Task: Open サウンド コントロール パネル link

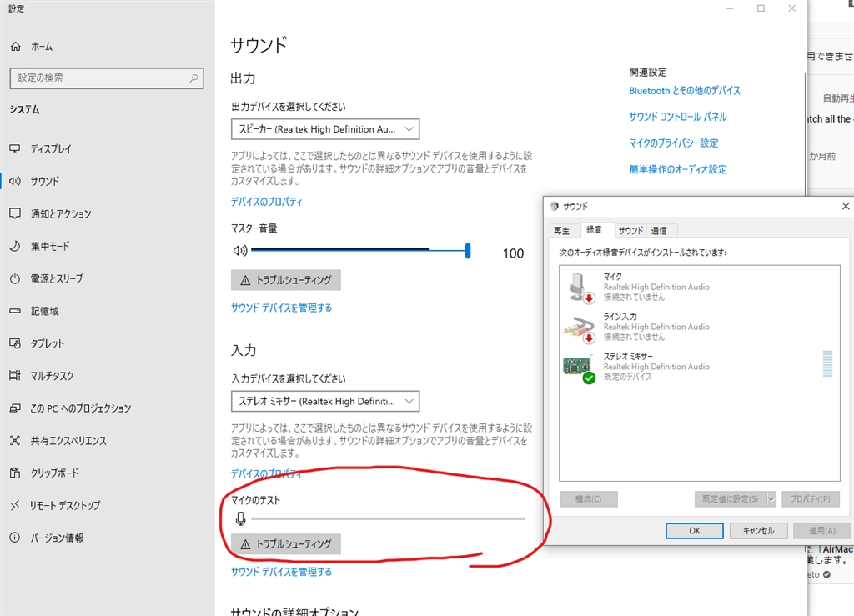Action: tap(677, 117)
